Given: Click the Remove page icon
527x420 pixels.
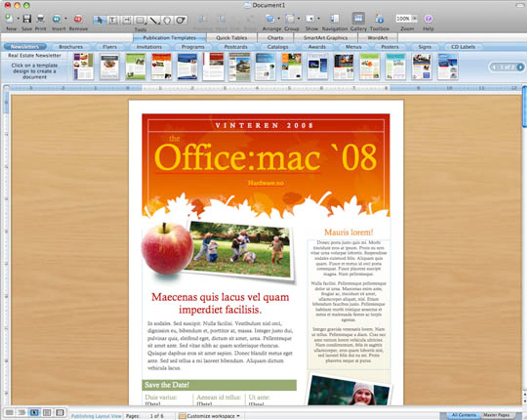Looking at the screenshot, I should (78, 19).
